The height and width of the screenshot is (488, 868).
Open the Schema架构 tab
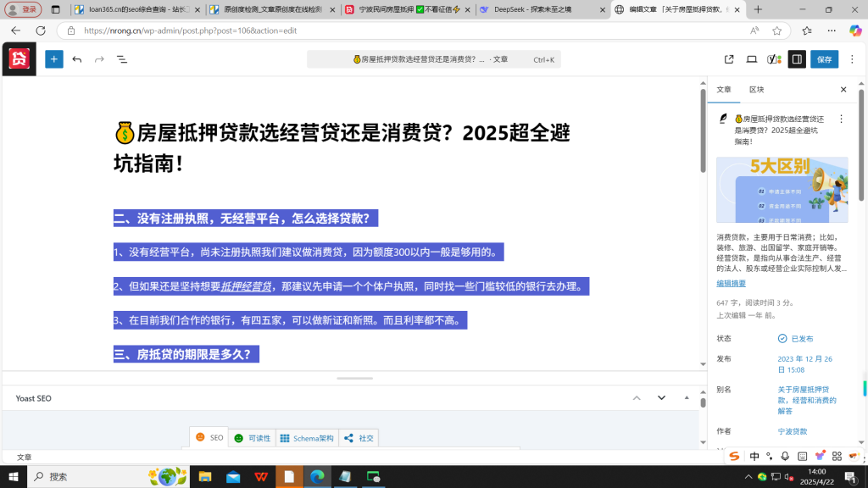point(307,438)
